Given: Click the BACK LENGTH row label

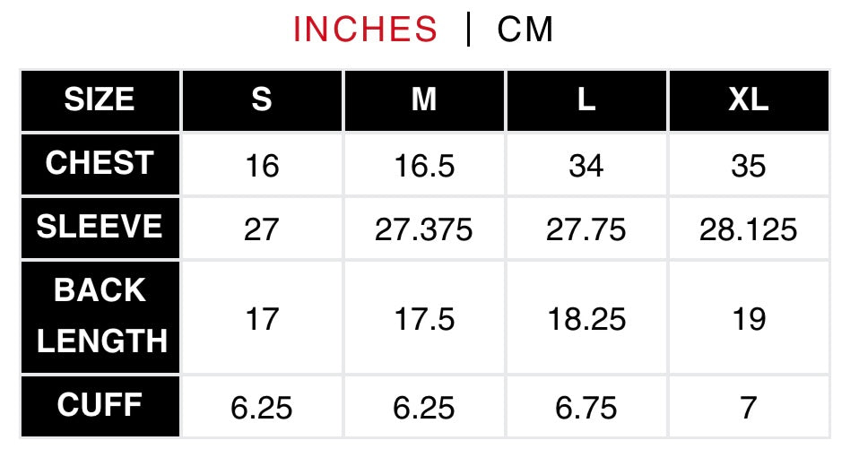Looking at the screenshot, I should [100, 317].
